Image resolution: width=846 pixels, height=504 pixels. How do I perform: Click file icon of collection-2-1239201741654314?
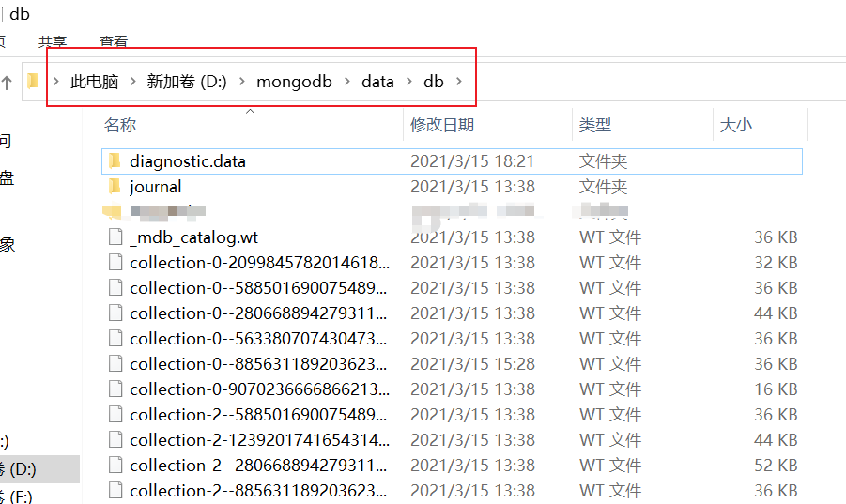click(115, 439)
